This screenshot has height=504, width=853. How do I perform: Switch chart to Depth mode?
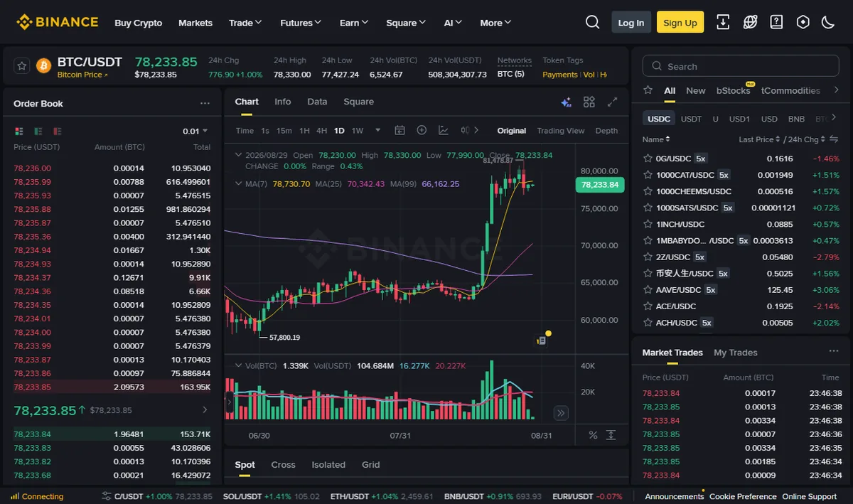coord(606,131)
